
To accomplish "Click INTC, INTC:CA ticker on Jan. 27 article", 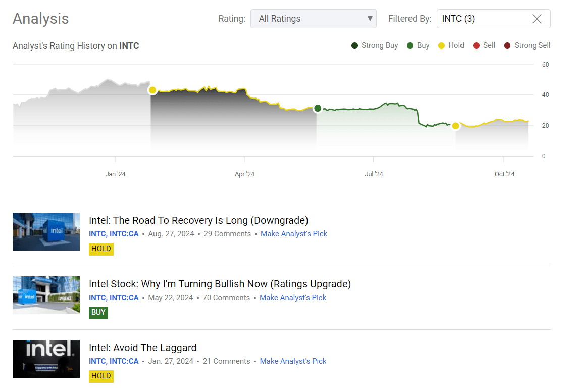I will coord(114,361).
